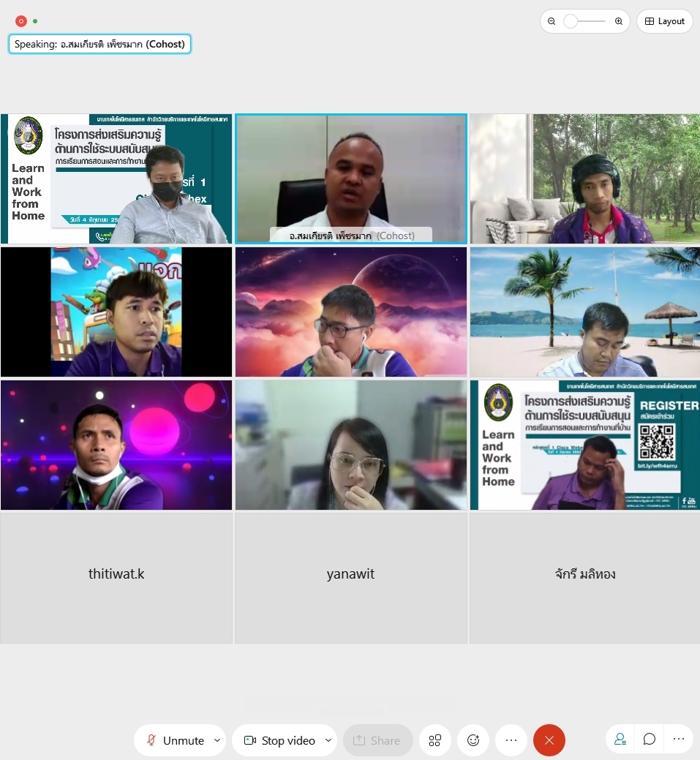700x760 pixels.
Task: Open the Layout menu
Action: 665,21
